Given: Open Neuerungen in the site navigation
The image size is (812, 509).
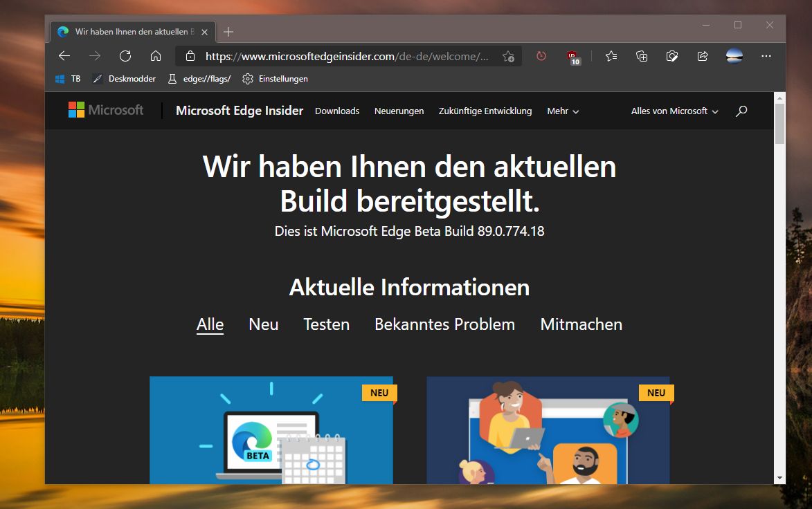Looking at the screenshot, I should point(399,111).
